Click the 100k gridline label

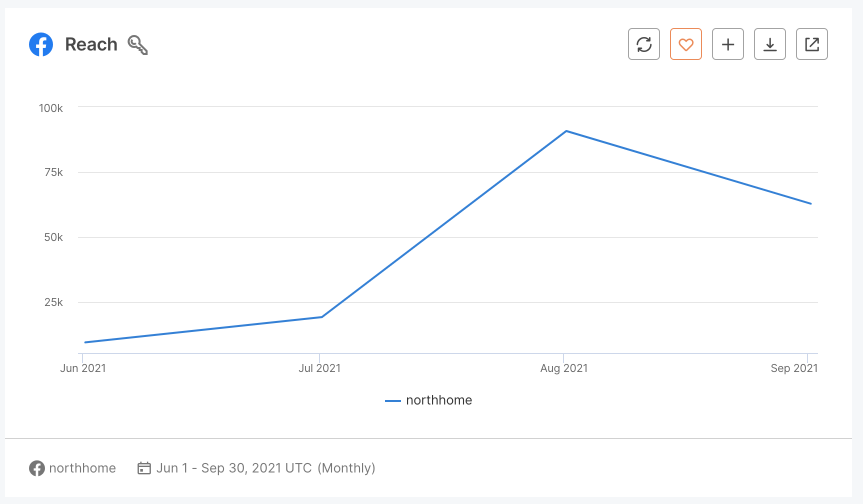(x=49, y=107)
